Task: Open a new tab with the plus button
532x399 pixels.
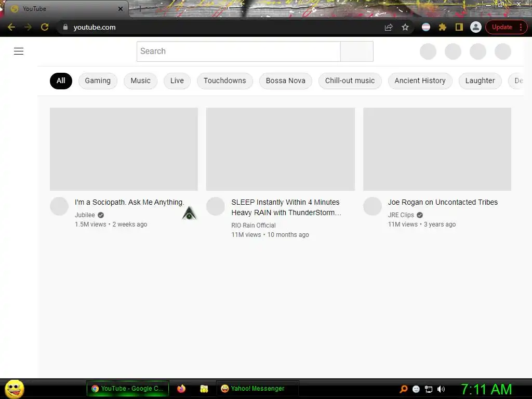Action: point(140,9)
